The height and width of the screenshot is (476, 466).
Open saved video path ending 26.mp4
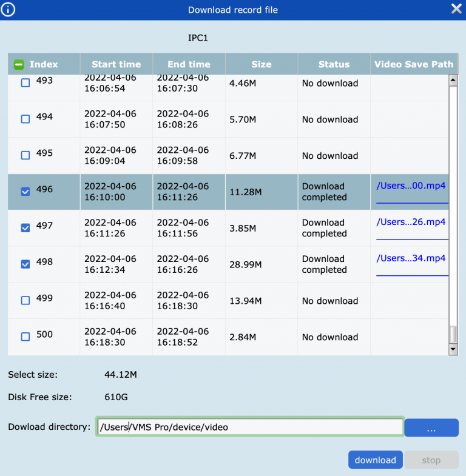point(411,222)
